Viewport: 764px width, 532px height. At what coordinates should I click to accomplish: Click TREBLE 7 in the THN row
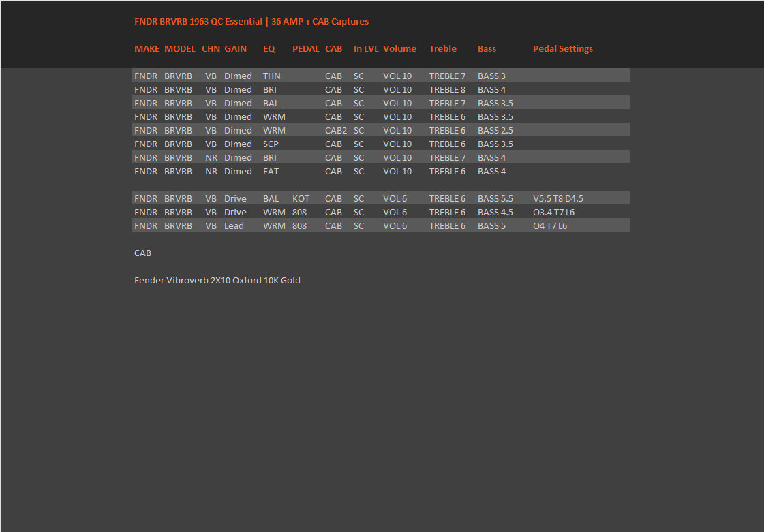coord(447,76)
